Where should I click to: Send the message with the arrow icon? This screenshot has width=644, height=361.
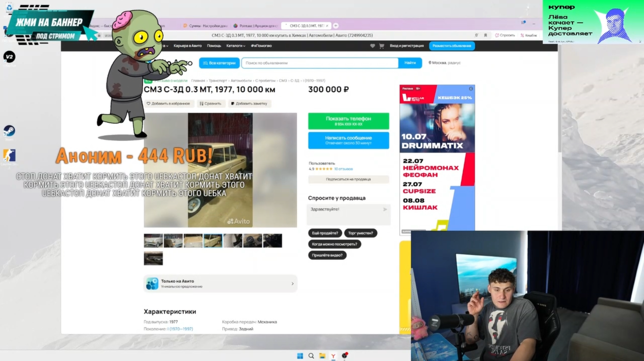385,209
